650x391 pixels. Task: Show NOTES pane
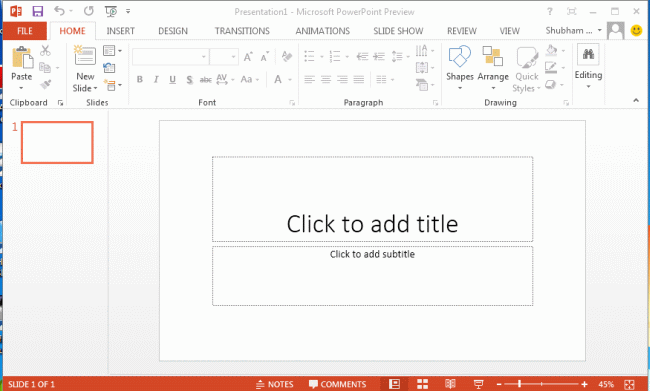click(274, 384)
